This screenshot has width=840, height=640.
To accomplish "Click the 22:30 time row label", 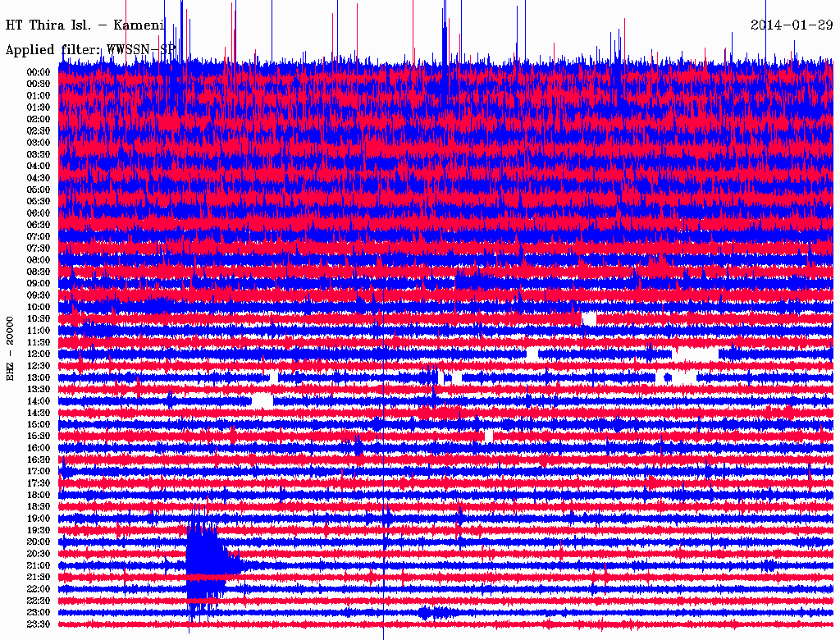I will [39, 601].
